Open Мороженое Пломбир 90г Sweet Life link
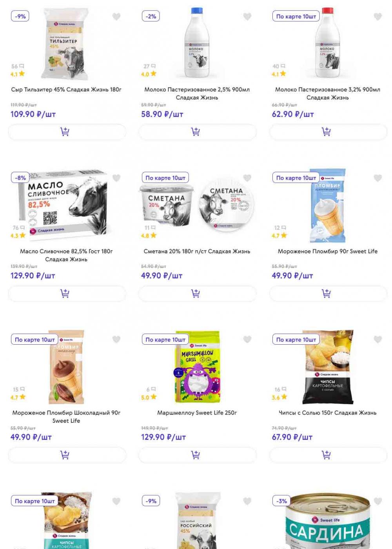 (x=328, y=251)
